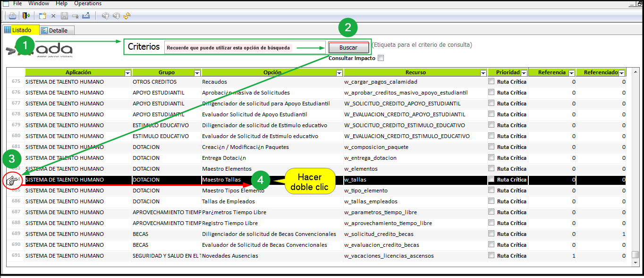Click the Print icon in toolbar

click(12, 16)
